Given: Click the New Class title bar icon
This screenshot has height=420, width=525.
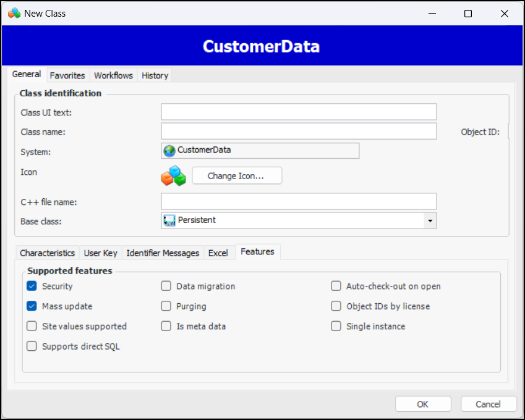Looking at the screenshot, I should [14, 13].
